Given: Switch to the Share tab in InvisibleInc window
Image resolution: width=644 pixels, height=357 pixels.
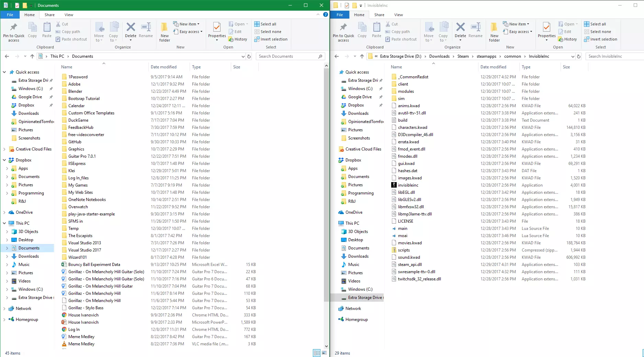Looking at the screenshot, I should 379,15.
